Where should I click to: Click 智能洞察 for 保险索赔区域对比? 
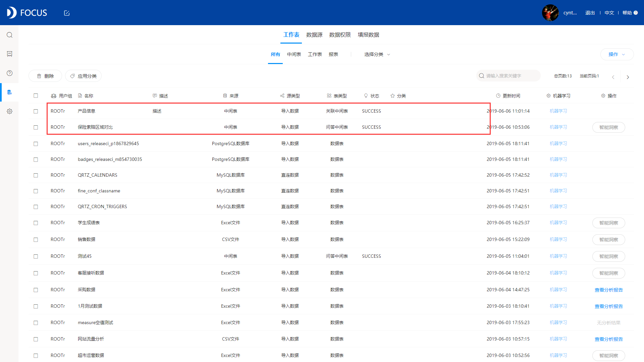tap(608, 127)
